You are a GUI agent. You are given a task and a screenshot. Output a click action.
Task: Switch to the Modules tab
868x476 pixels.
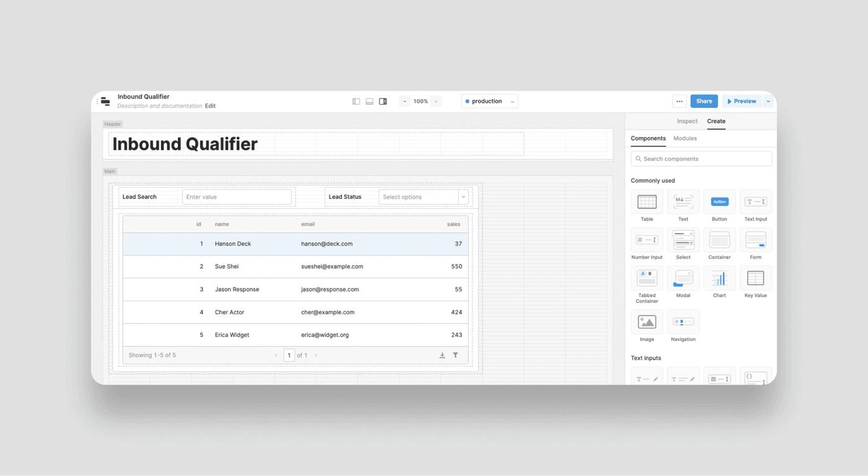(685, 138)
